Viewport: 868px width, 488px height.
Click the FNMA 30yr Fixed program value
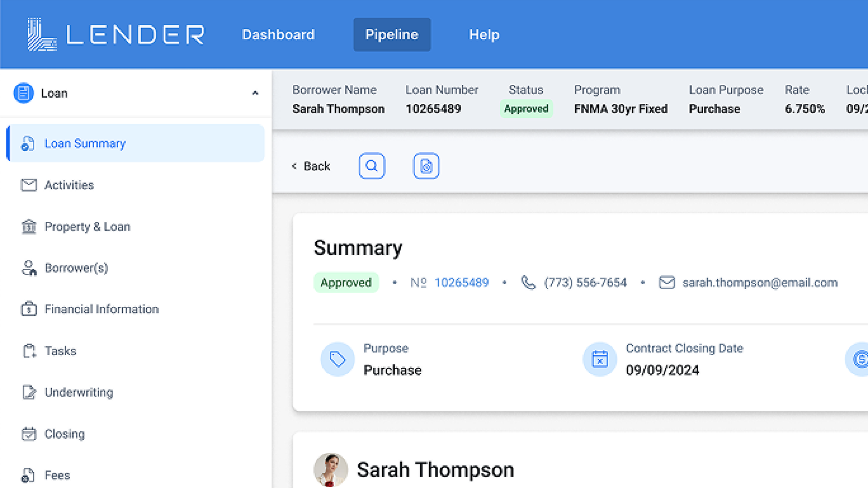pos(621,109)
